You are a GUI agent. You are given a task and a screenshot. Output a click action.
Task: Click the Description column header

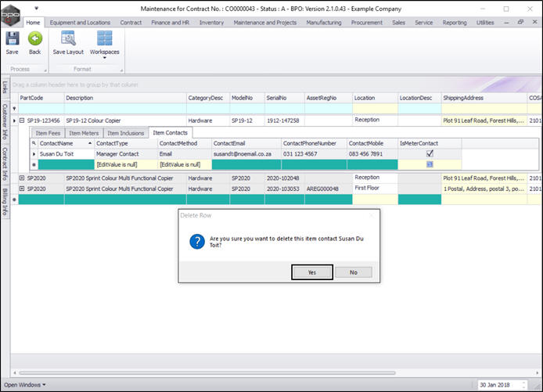coord(125,98)
